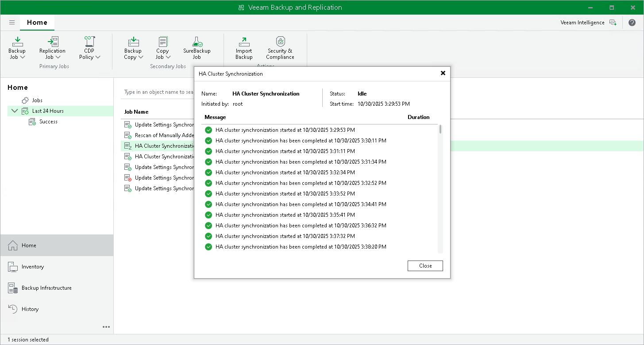The image size is (644, 345).
Task: Select the non-highlighted HA Cluster Synchronization job name
Action: coord(165,157)
